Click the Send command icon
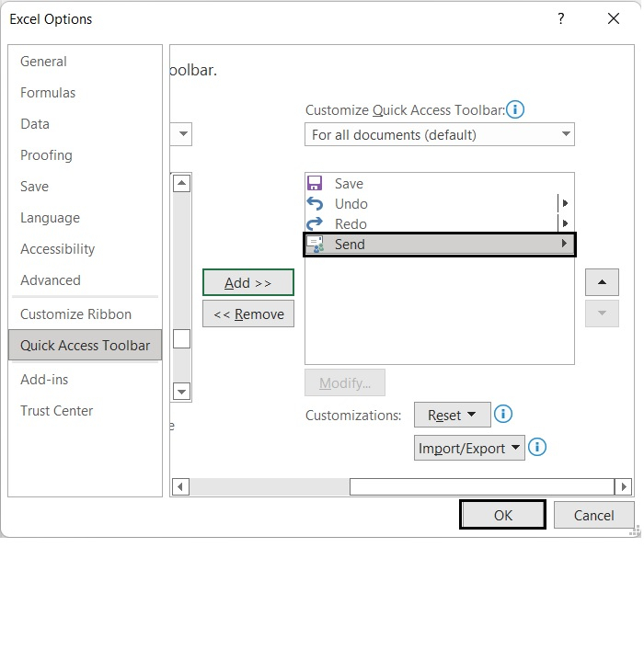Screen dimensions: 644x650 click(316, 245)
